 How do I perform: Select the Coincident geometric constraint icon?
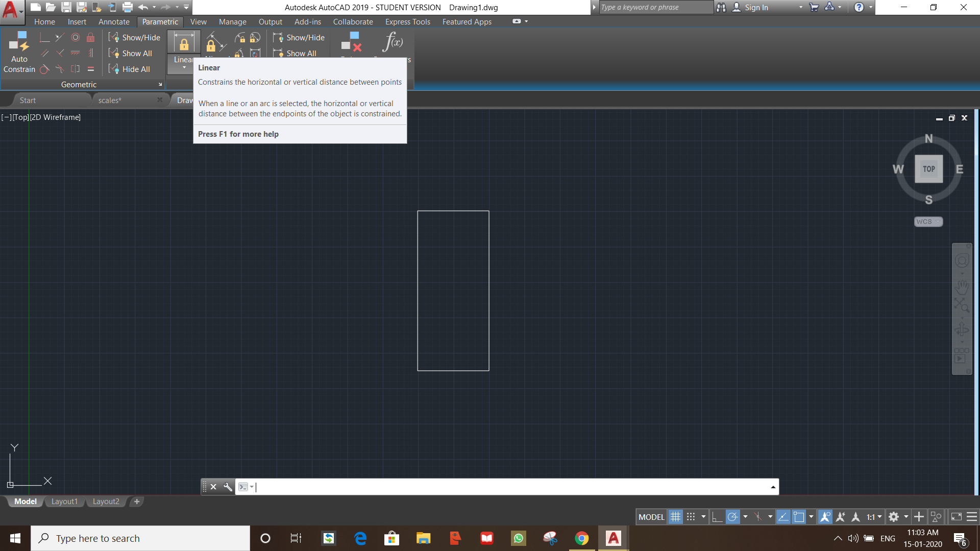click(45, 37)
